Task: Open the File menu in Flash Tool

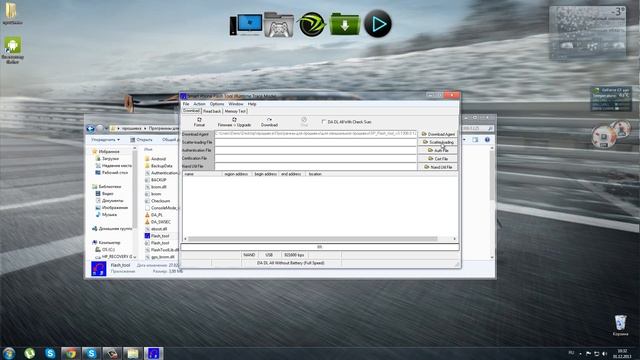Action: [x=186, y=104]
